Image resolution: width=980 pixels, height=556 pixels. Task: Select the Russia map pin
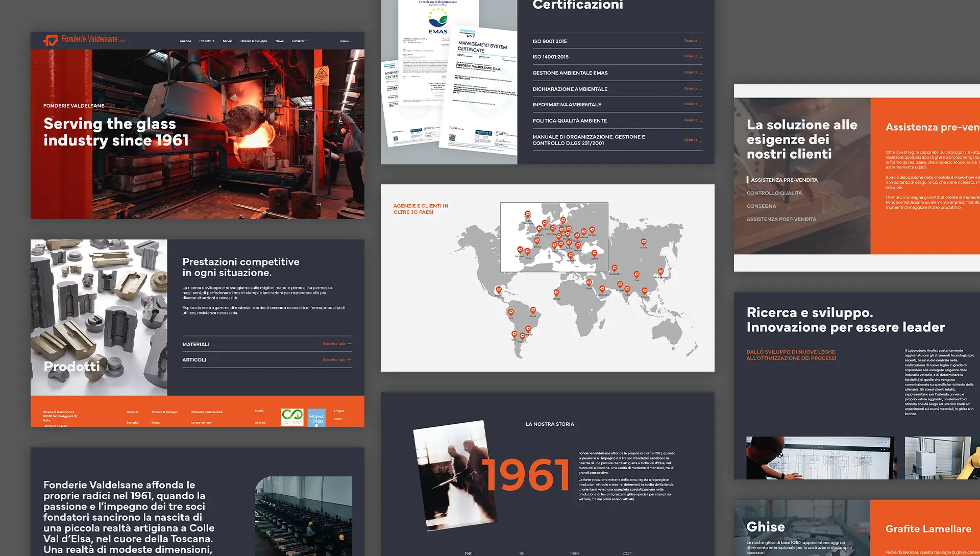point(644,242)
